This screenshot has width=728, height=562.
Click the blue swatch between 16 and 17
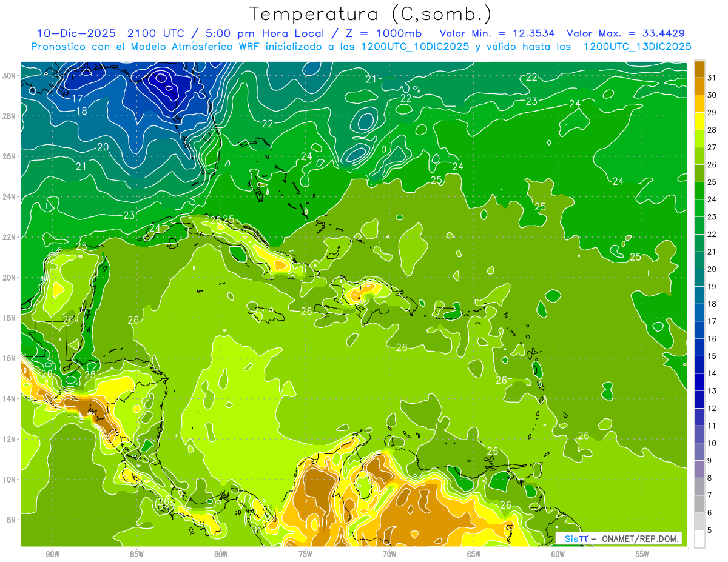[x=699, y=330]
